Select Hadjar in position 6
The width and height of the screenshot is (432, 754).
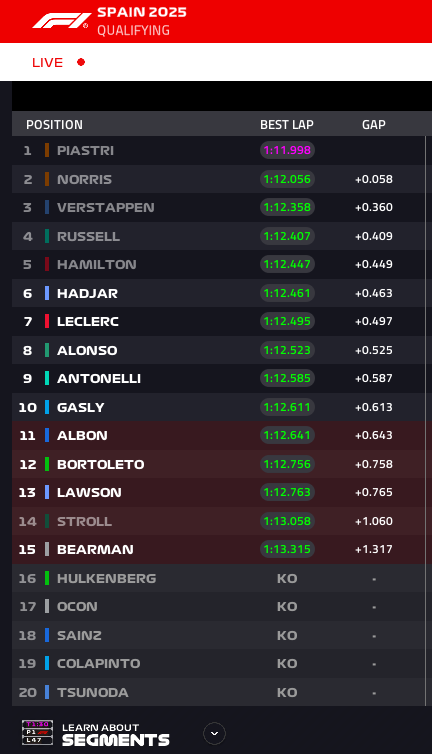pyautogui.click(x=87, y=293)
